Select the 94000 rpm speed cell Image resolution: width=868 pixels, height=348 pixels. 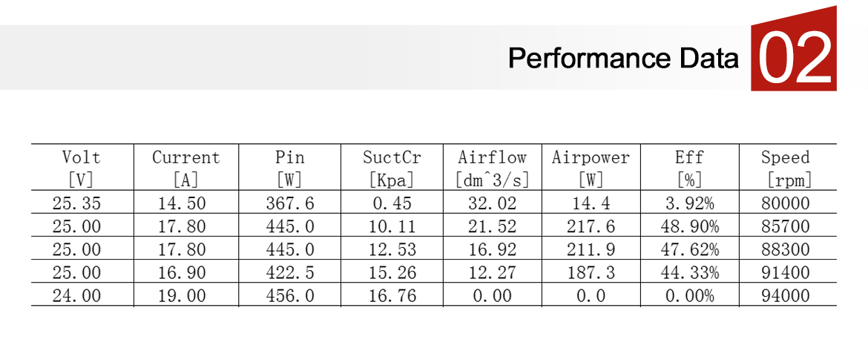click(786, 295)
